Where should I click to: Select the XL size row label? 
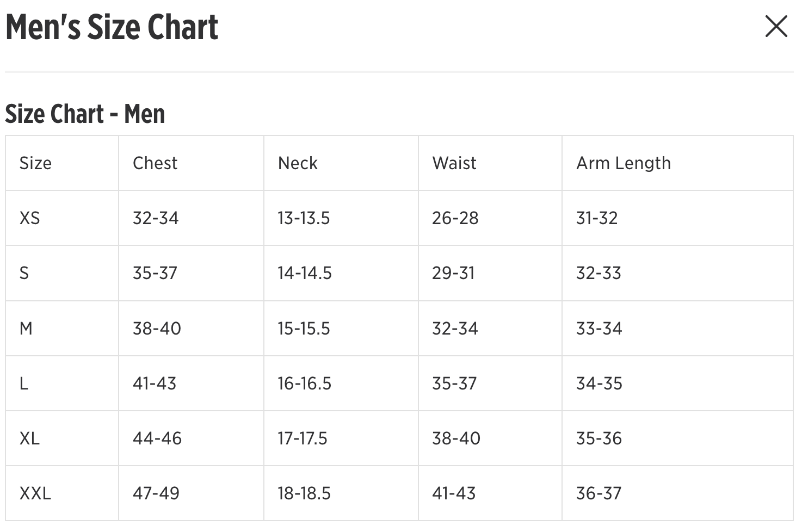[x=30, y=438]
